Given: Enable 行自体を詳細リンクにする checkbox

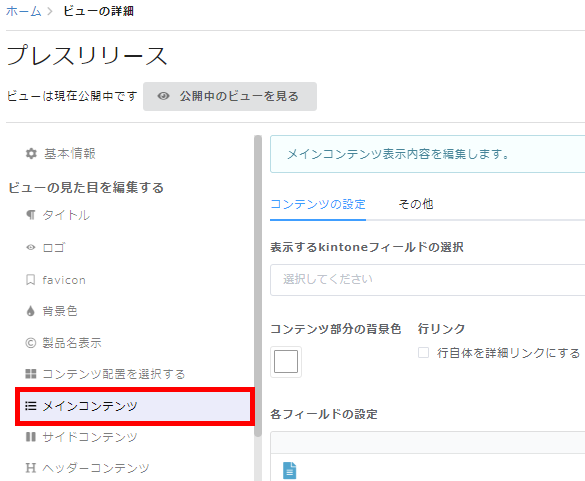Looking at the screenshot, I should point(423,352).
